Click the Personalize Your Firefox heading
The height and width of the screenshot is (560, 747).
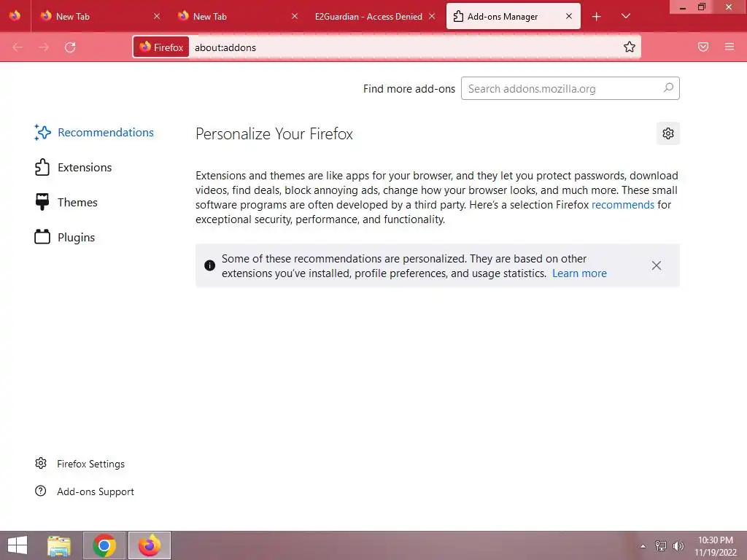point(274,134)
